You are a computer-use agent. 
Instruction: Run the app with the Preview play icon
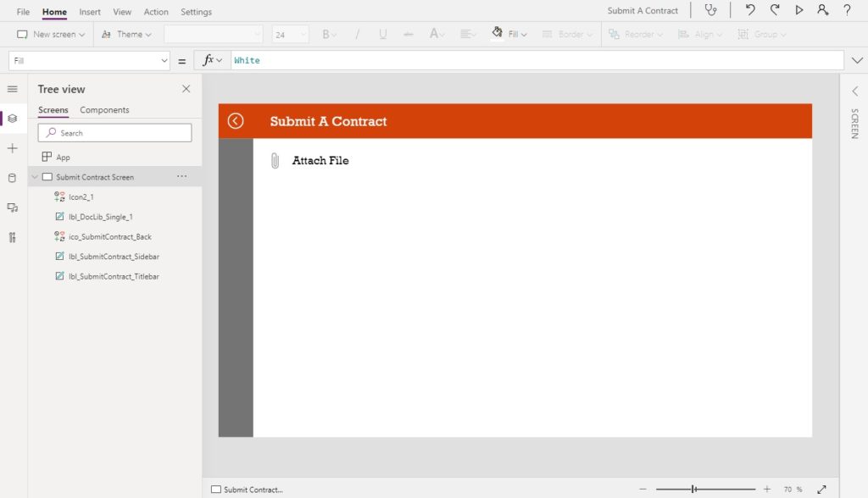click(x=798, y=11)
